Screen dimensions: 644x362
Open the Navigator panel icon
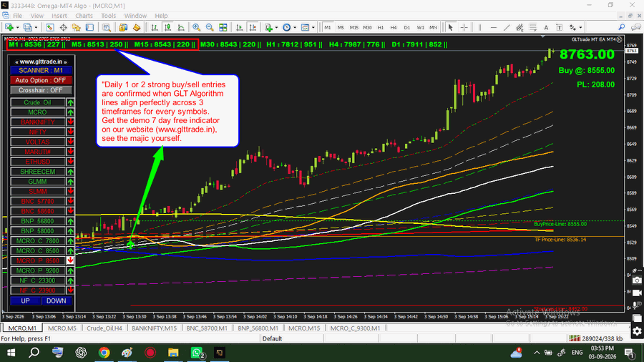[x=77, y=27]
